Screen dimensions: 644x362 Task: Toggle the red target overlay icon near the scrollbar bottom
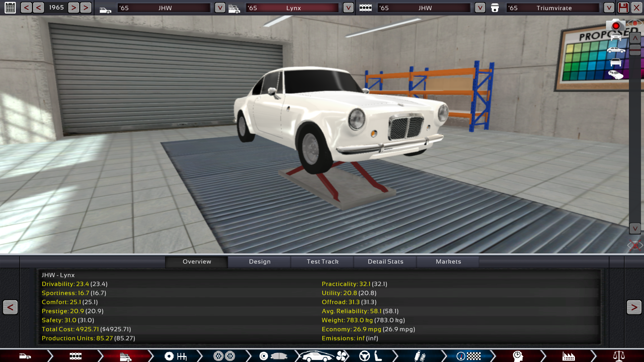(x=635, y=245)
